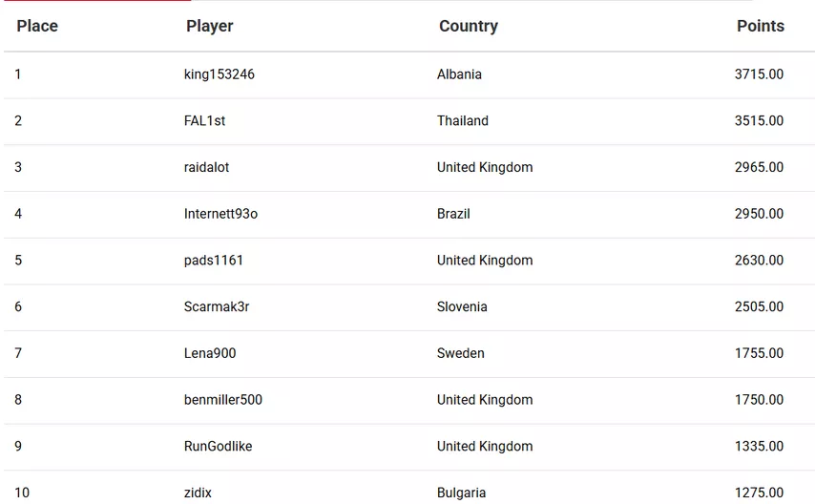Viewport: 815px width, 504px height.
Task: Click on Scarmak3r player name
Action: point(217,307)
